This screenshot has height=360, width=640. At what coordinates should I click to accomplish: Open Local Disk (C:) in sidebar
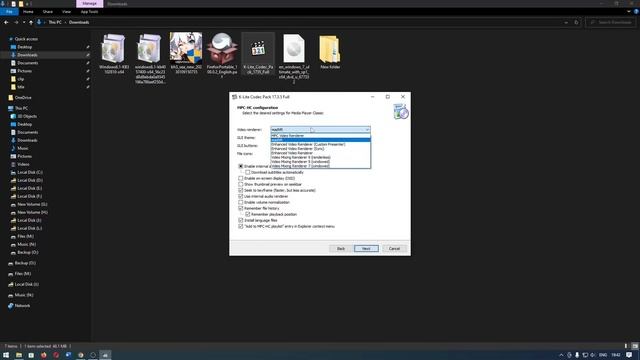[x=30, y=172]
